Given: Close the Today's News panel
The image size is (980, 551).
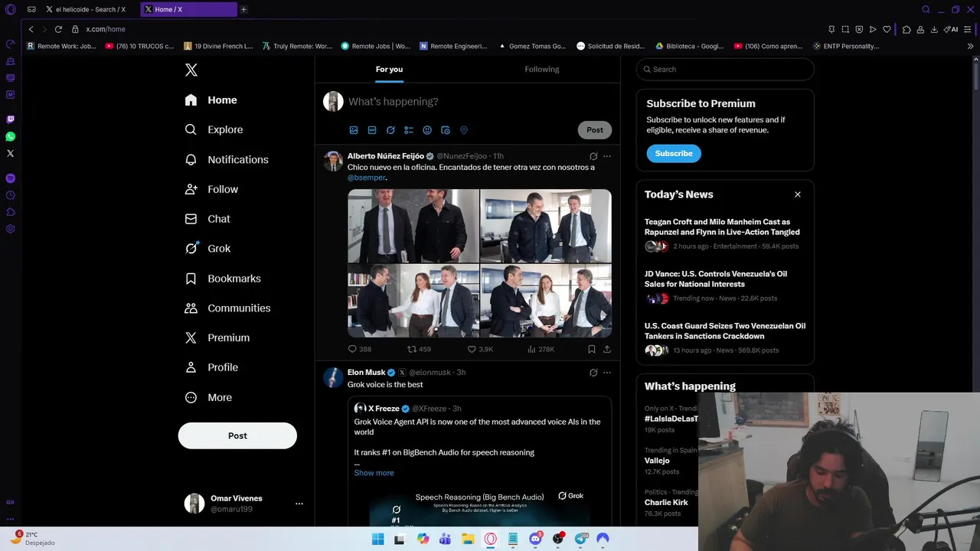Looking at the screenshot, I should tap(798, 194).
